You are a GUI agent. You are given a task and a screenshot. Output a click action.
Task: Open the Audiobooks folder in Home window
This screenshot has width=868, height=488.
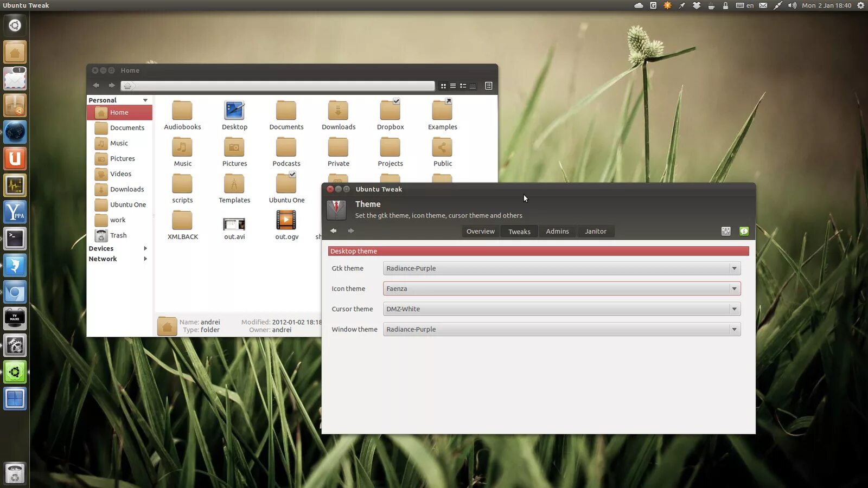[x=182, y=115]
